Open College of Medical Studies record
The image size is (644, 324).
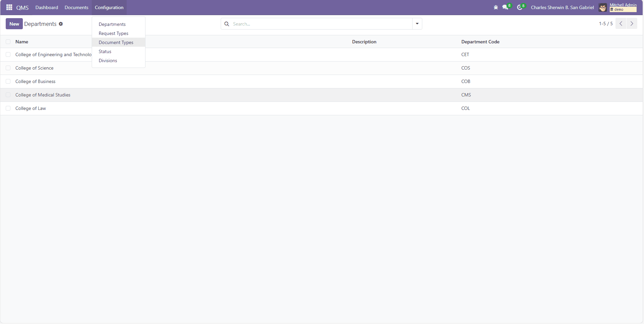(43, 95)
